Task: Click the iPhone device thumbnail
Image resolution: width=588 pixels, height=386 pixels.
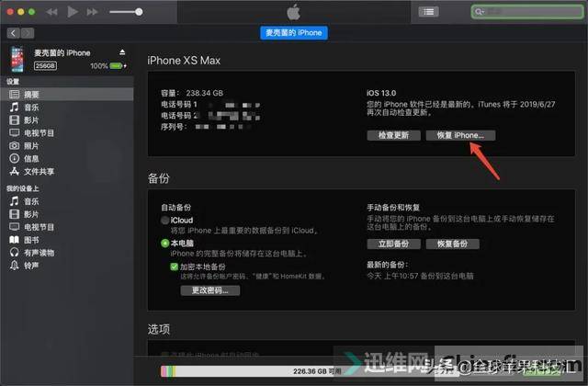Action: pos(17,59)
